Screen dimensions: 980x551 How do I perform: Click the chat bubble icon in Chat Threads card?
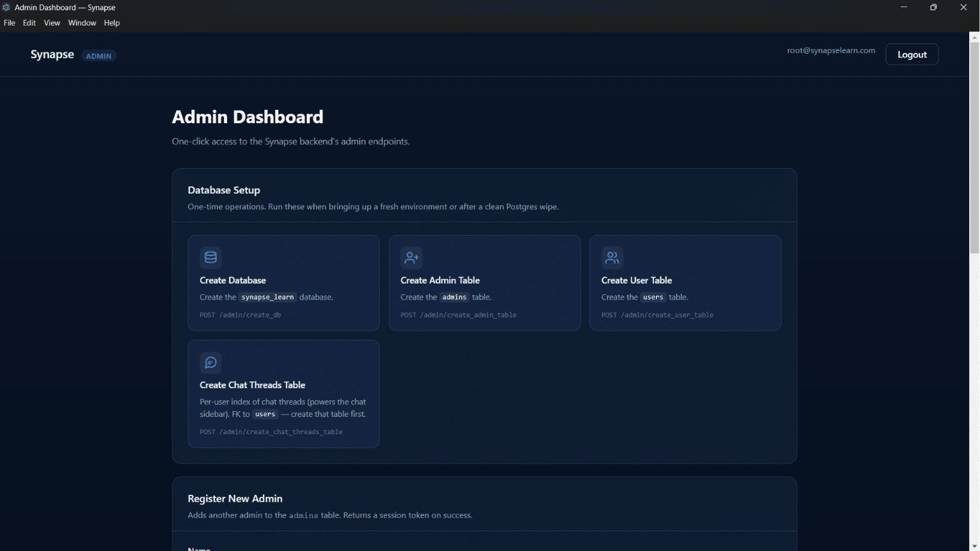pyautogui.click(x=211, y=363)
